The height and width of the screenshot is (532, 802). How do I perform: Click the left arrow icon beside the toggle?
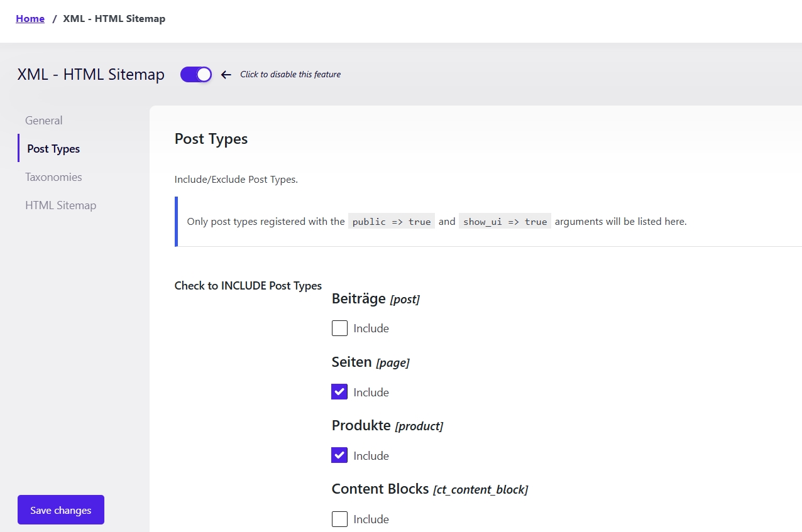click(x=226, y=75)
